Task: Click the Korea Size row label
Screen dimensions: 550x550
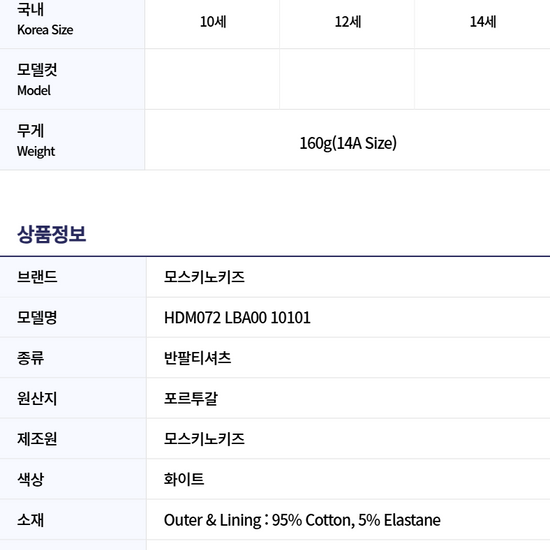Action: (x=45, y=20)
